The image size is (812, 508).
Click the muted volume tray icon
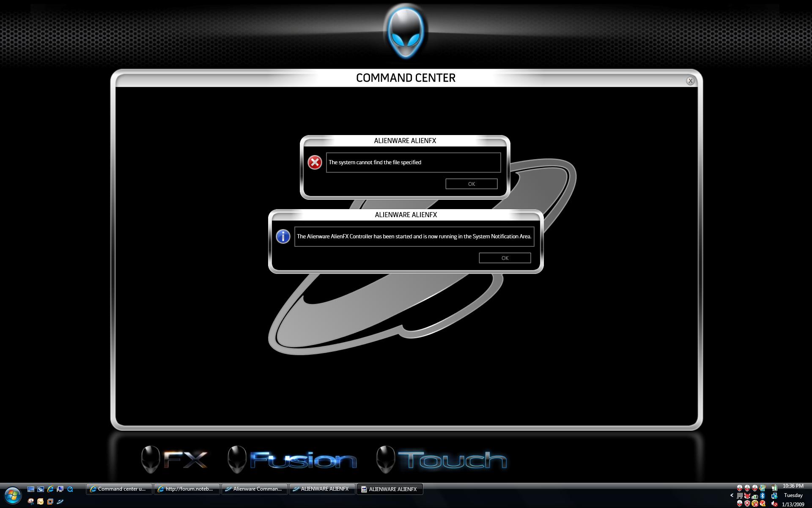[x=774, y=504]
